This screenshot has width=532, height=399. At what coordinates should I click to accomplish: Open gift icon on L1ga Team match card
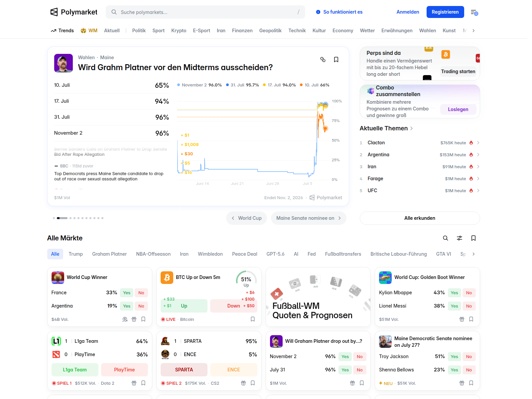pos(134,383)
